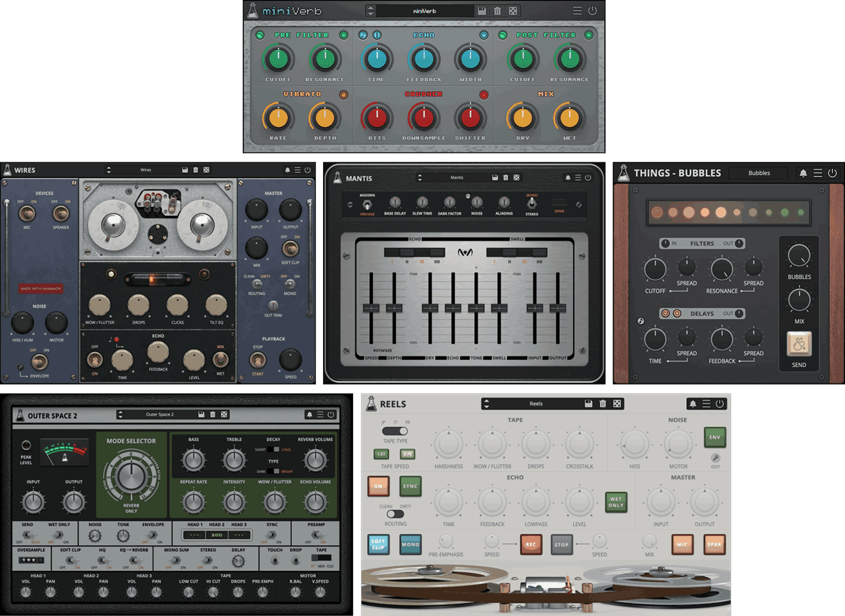Viewport: 845px width, 616px height.
Task: Flip the Mic device switch in Wires
Action: (26, 213)
